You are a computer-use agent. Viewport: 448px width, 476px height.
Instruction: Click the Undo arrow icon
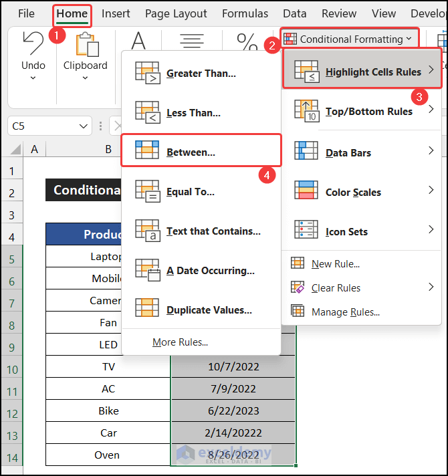(33, 43)
